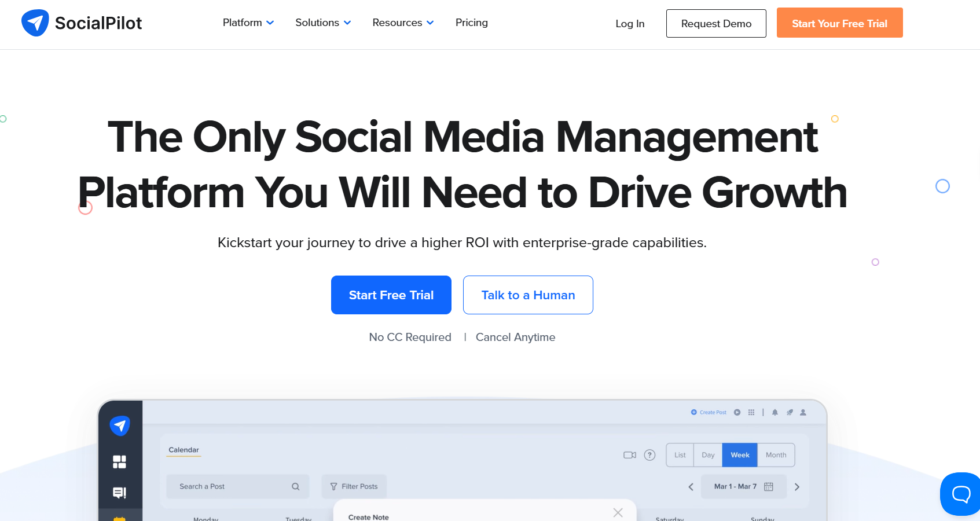The height and width of the screenshot is (521, 980).
Task: Click the Create Post plus icon
Action: point(693,412)
